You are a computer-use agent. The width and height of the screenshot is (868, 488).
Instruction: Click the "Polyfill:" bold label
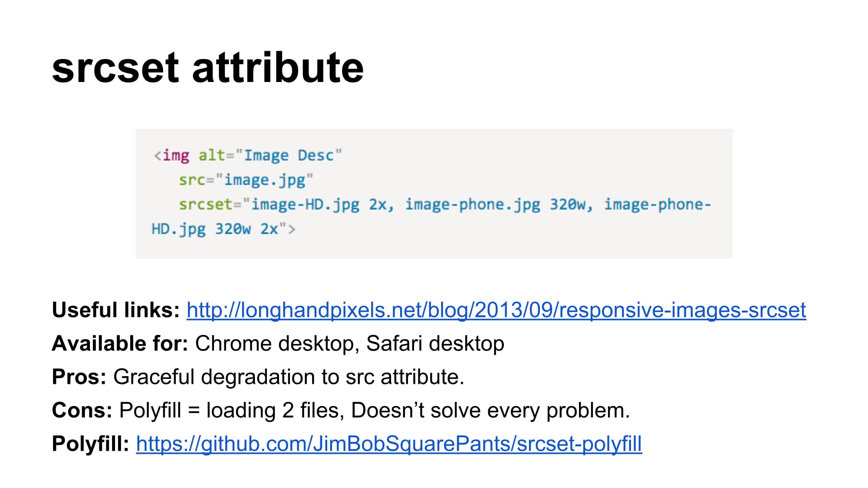pyautogui.click(x=90, y=444)
